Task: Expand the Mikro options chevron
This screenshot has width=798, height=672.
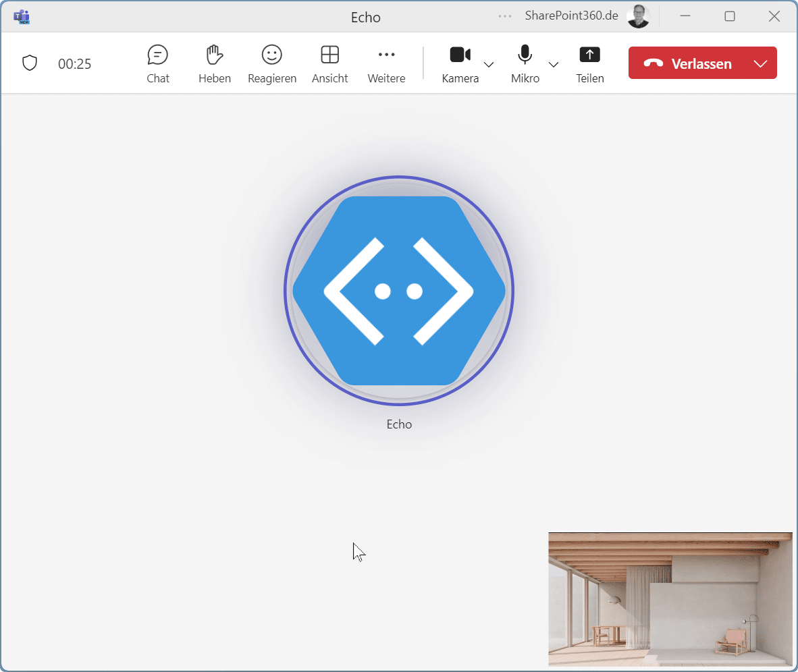Action: coord(554,65)
